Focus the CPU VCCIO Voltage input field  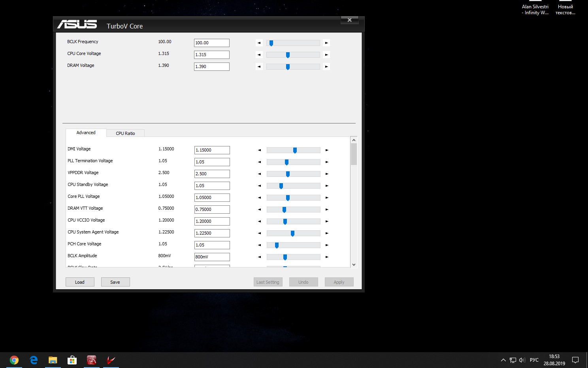pyautogui.click(x=212, y=221)
